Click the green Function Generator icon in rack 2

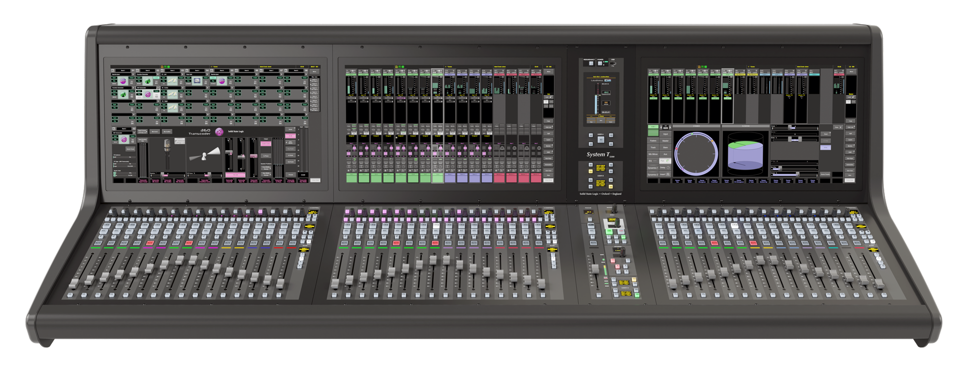point(147,81)
